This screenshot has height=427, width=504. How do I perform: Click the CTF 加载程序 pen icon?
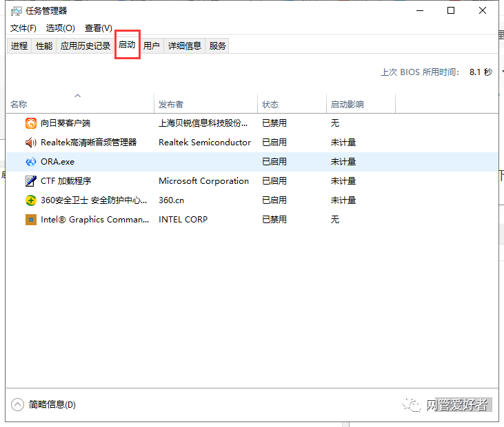point(31,181)
